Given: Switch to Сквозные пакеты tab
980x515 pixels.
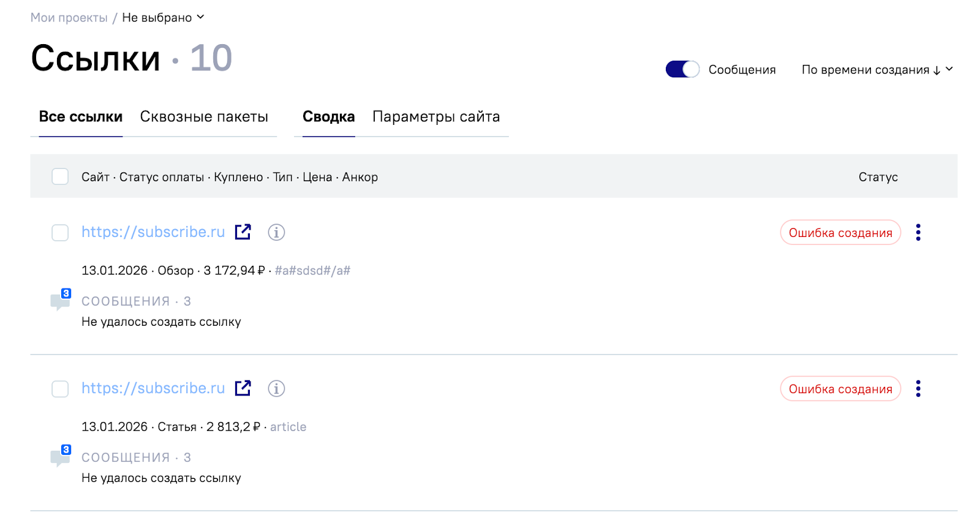Looking at the screenshot, I should [204, 116].
